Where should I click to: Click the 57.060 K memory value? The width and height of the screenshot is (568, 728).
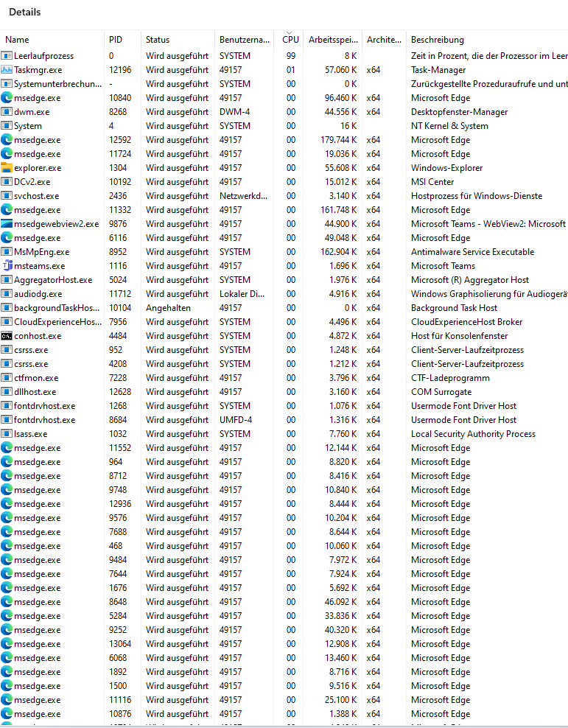(x=340, y=70)
